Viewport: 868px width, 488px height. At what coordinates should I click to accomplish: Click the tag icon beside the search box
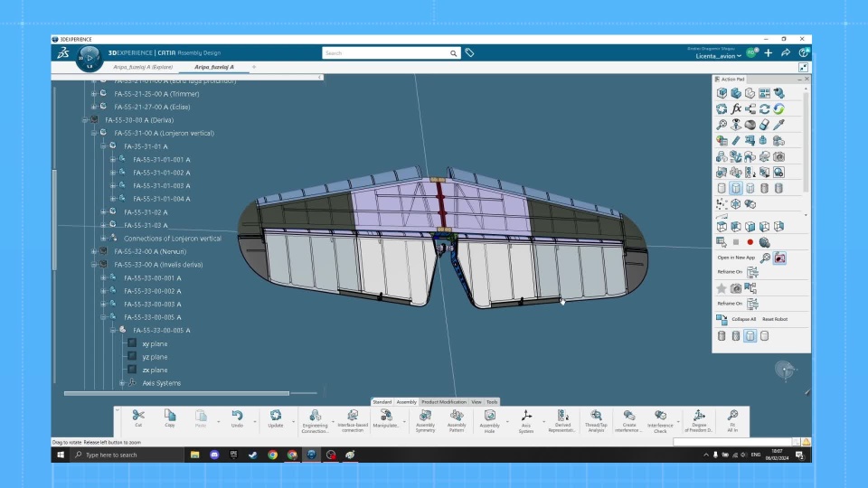click(469, 53)
